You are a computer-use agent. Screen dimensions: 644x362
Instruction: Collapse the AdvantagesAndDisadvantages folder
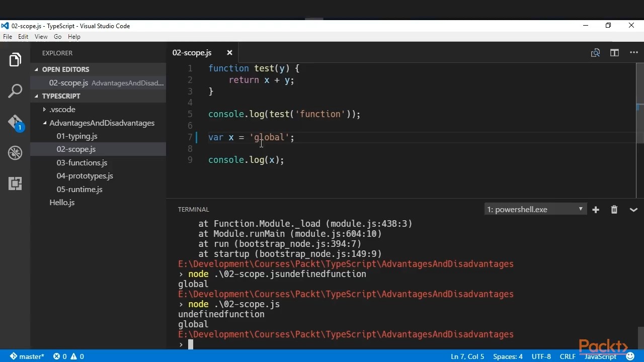(102, 123)
